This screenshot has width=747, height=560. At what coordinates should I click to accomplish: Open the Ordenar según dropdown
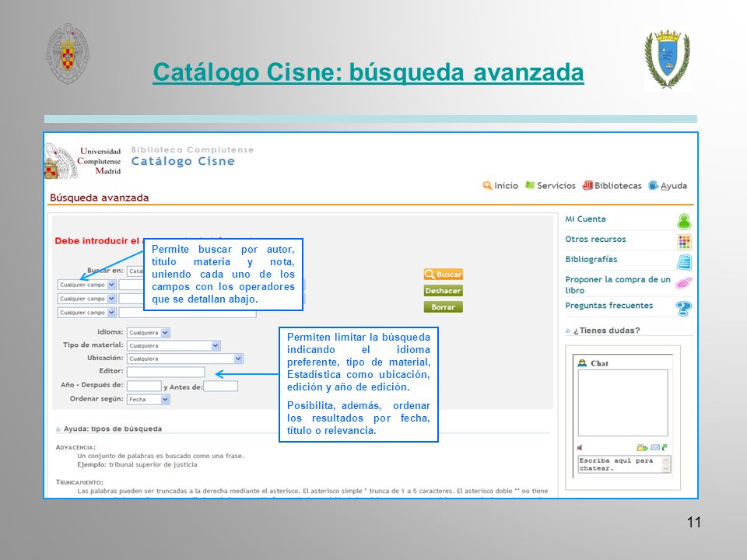point(149,400)
